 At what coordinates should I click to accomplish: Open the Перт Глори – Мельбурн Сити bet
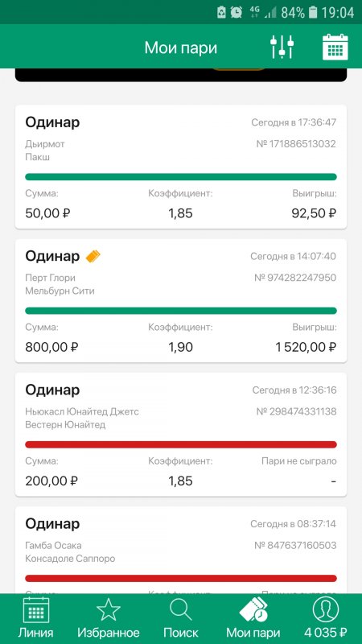click(181, 300)
